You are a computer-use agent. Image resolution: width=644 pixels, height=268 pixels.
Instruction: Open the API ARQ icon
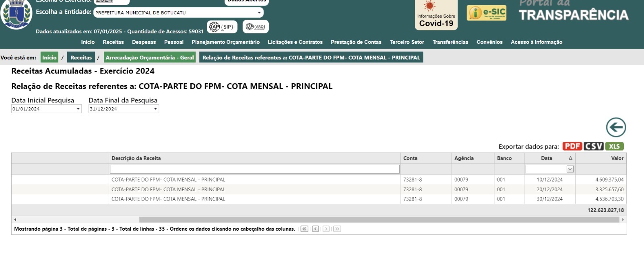(x=256, y=27)
